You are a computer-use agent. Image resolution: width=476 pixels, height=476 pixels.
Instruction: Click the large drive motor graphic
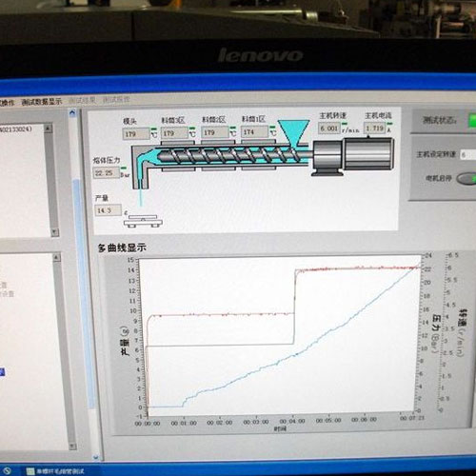pos(368,154)
